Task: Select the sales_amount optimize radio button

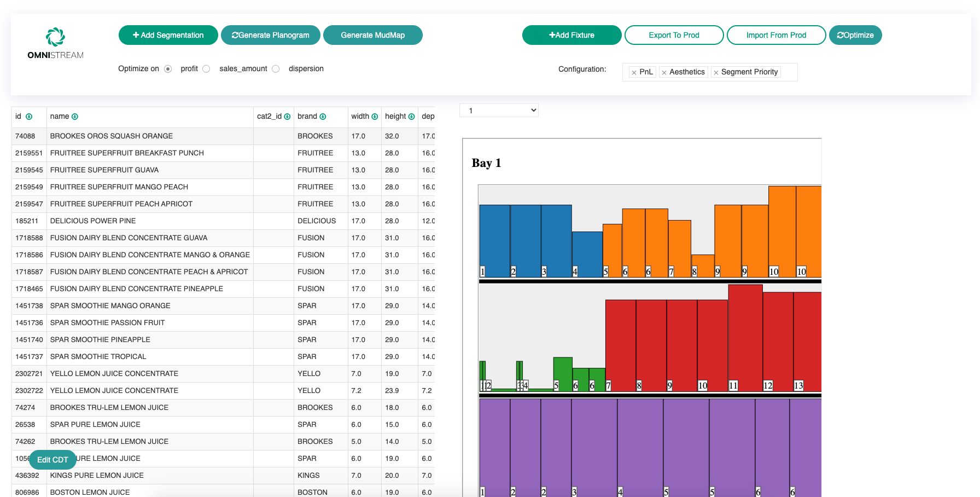Action: (x=206, y=69)
